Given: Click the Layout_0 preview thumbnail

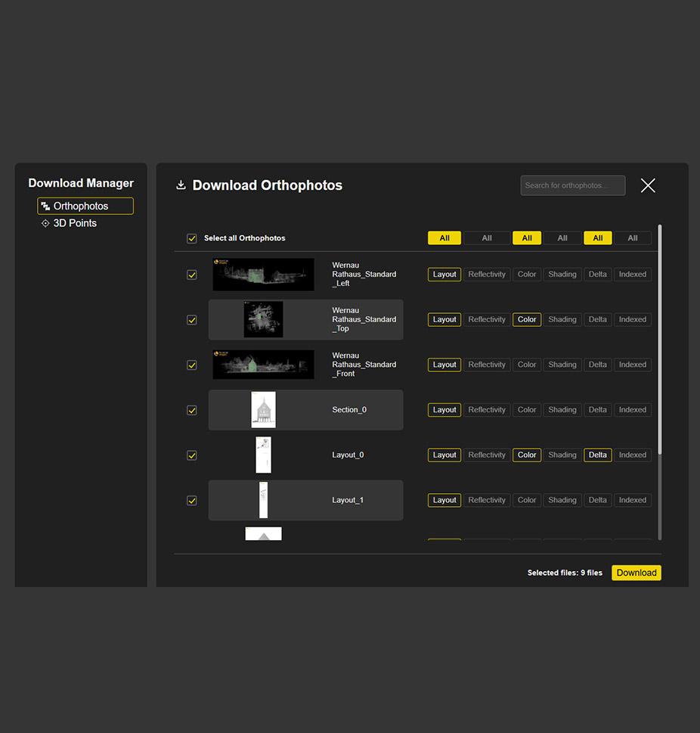Looking at the screenshot, I should point(262,455).
